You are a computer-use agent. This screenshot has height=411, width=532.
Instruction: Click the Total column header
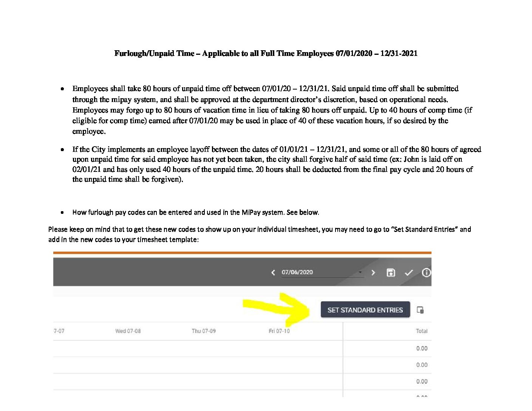[421, 331]
